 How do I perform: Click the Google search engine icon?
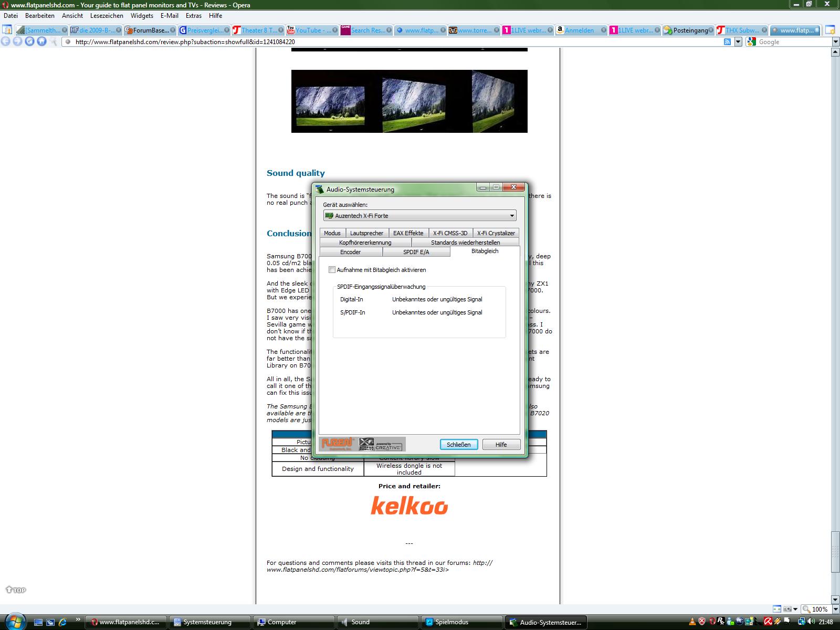[x=752, y=42]
